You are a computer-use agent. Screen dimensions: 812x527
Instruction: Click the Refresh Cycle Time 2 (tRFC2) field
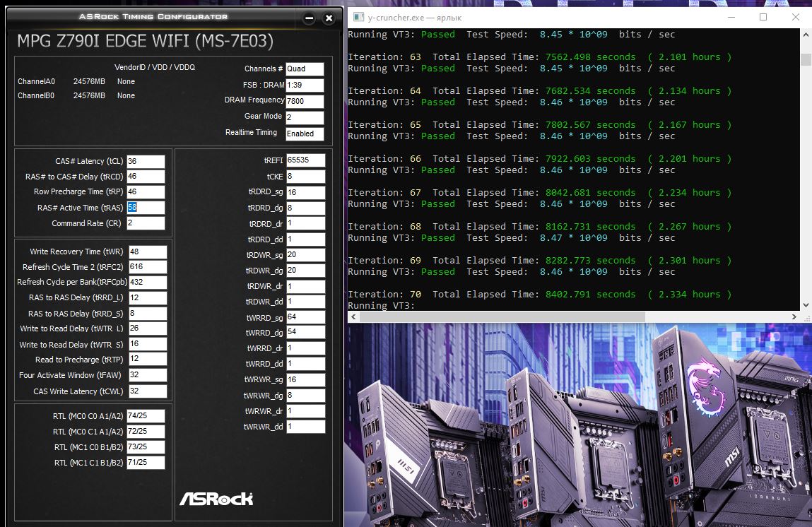point(148,266)
